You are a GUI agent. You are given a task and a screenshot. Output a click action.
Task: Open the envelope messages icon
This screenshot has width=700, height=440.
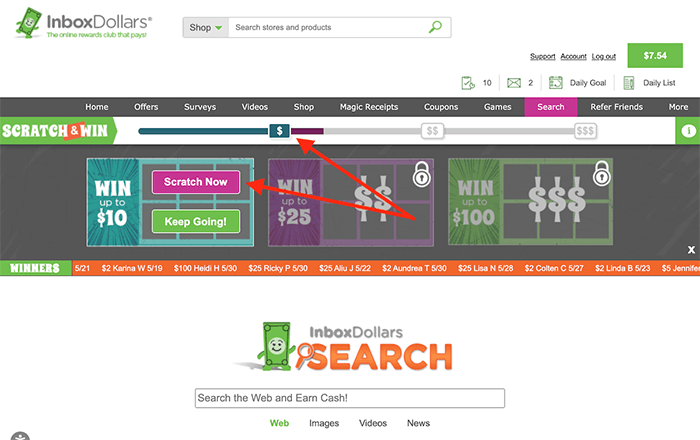[x=514, y=83]
